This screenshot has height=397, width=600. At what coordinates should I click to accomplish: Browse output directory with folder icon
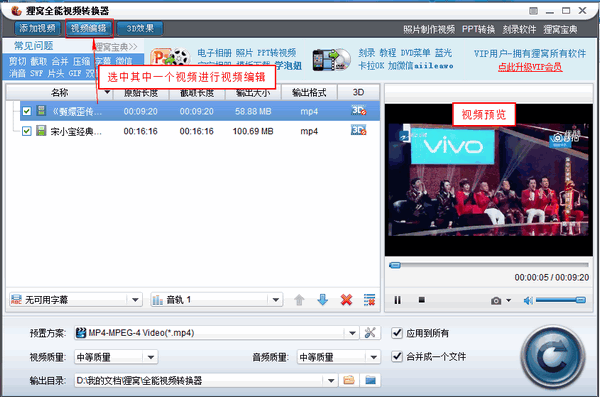click(349, 380)
